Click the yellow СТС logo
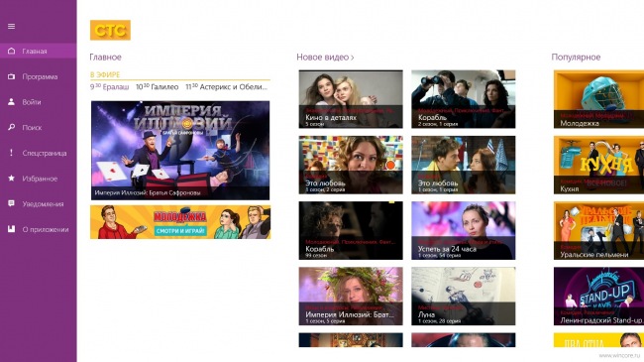The width and height of the screenshot is (644, 362). coord(111,30)
